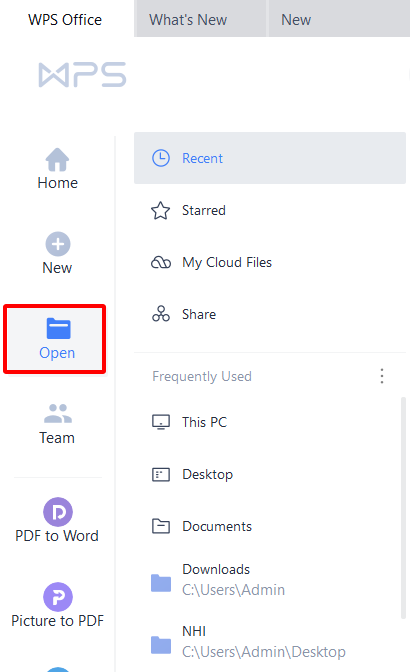Open This PC location label
The image size is (410, 672).
tap(204, 422)
